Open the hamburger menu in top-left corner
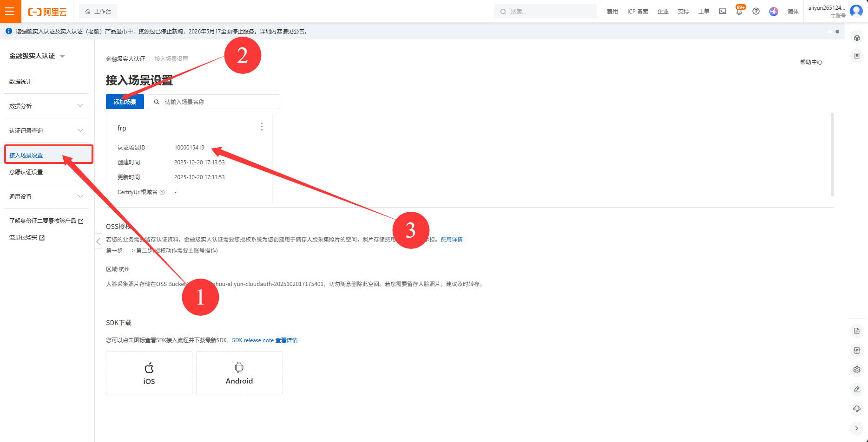The height and width of the screenshot is (442, 868). point(10,11)
